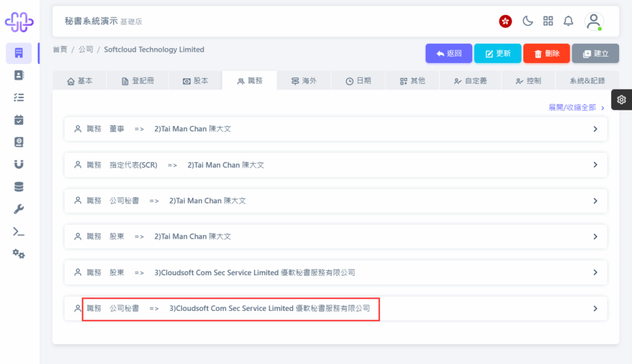Click the Hong Kong flag language icon

[505, 21]
